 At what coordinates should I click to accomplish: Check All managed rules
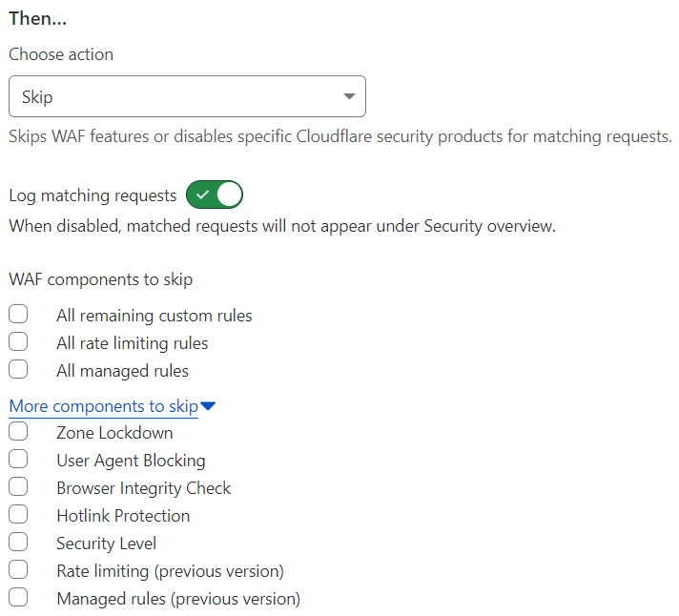[x=18, y=370]
